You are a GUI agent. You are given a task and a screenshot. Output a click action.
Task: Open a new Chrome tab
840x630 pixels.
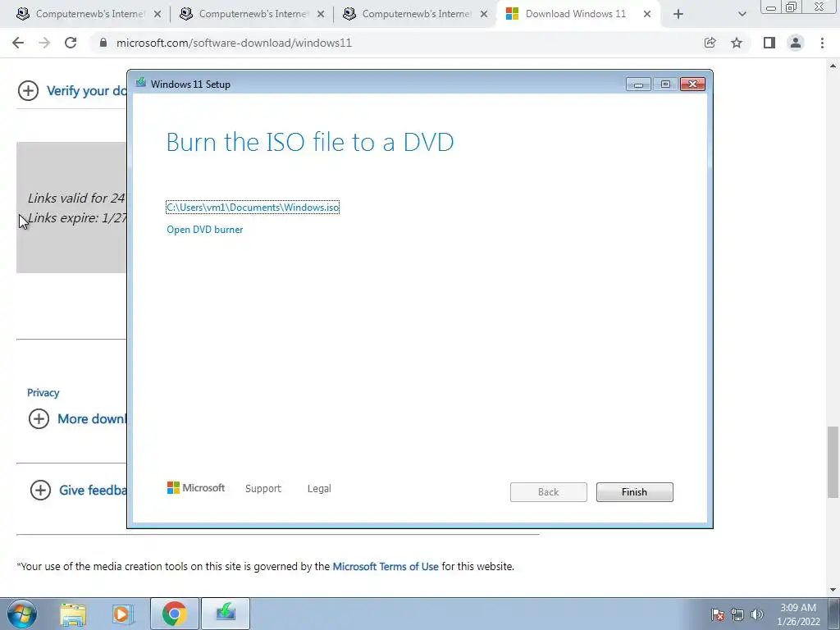pyautogui.click(x=678, y=15)
